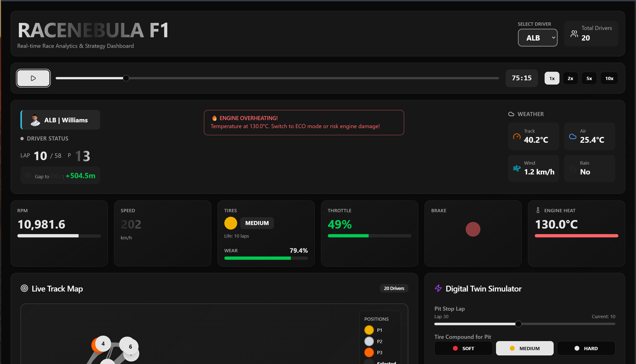This screenshot has width=636, height=364.
Task: Click the wind icon
Action: click(517, 168)
